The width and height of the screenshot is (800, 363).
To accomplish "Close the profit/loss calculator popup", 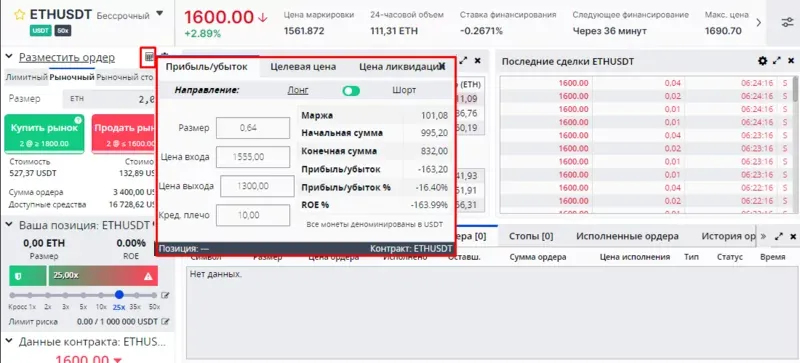I will click(442, 66).
